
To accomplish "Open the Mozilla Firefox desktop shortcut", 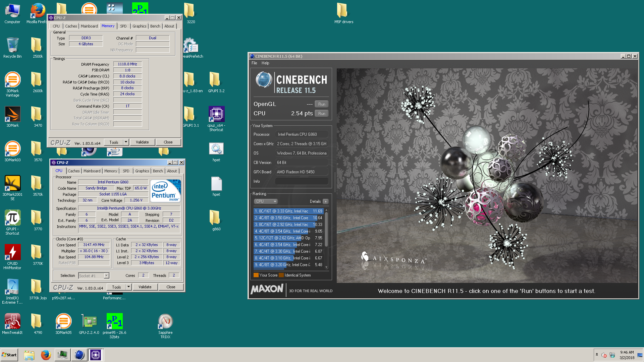I will click(38, 13).
